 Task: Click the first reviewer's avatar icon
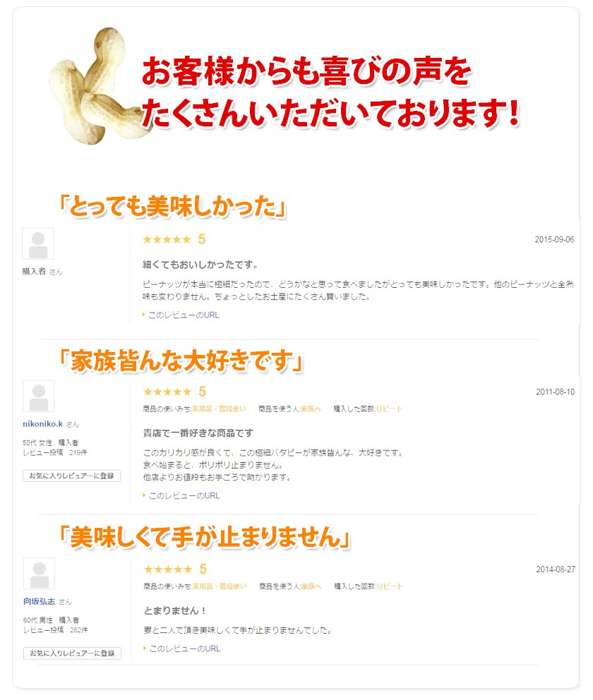tap(38, 243)
